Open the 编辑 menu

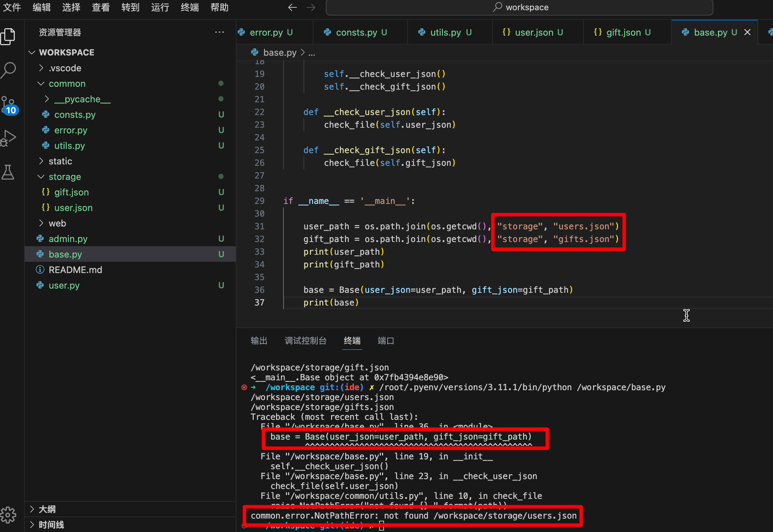click(42, 7)
